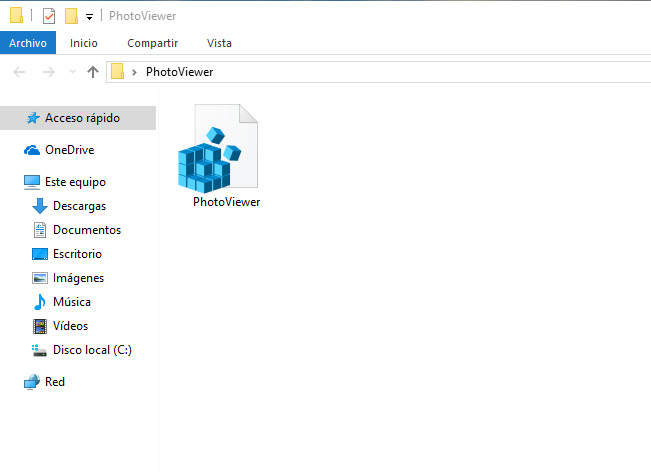Open the Descargas folder
This screenshot has height=472, width=651.
pos(79,206)
